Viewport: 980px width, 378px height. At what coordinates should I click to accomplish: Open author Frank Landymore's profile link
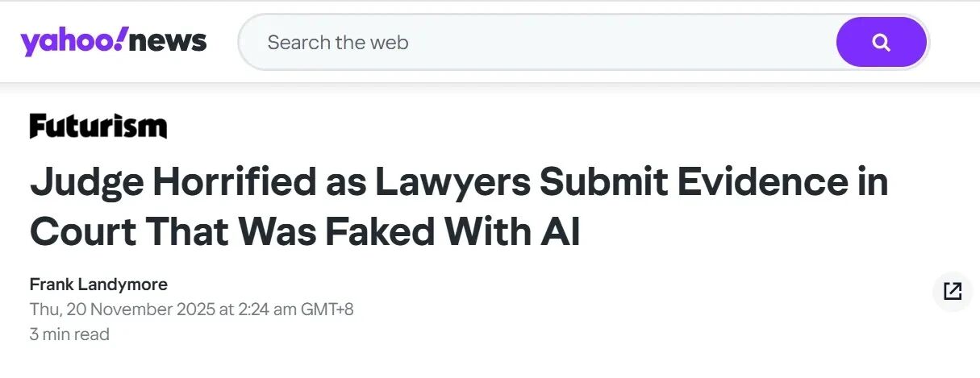(x=98, y=284)
